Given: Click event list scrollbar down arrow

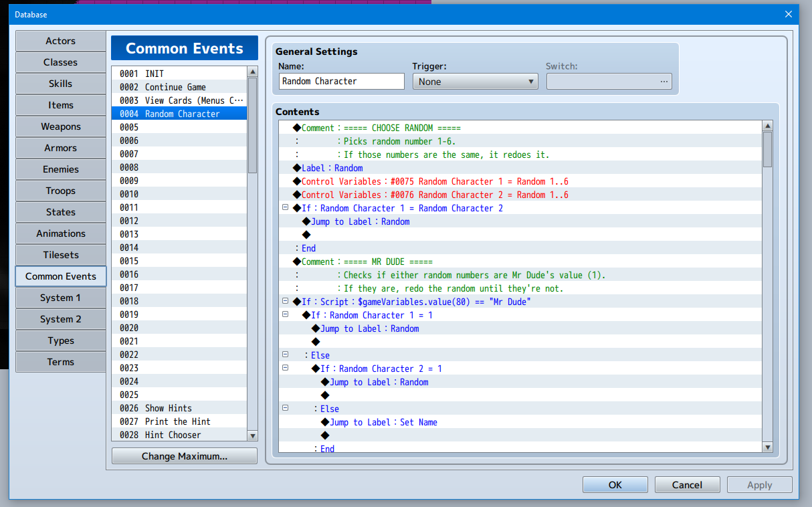Looking at the screenshot, I should point(252,436).
